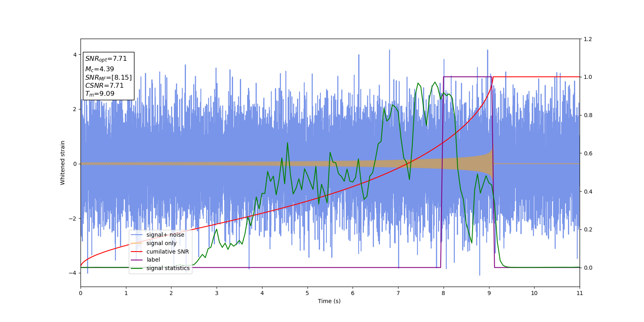The width and height of the screenshot is (644, 322).
Task: Click the right y-axis tick label 1.0
Action: [588, 77]
